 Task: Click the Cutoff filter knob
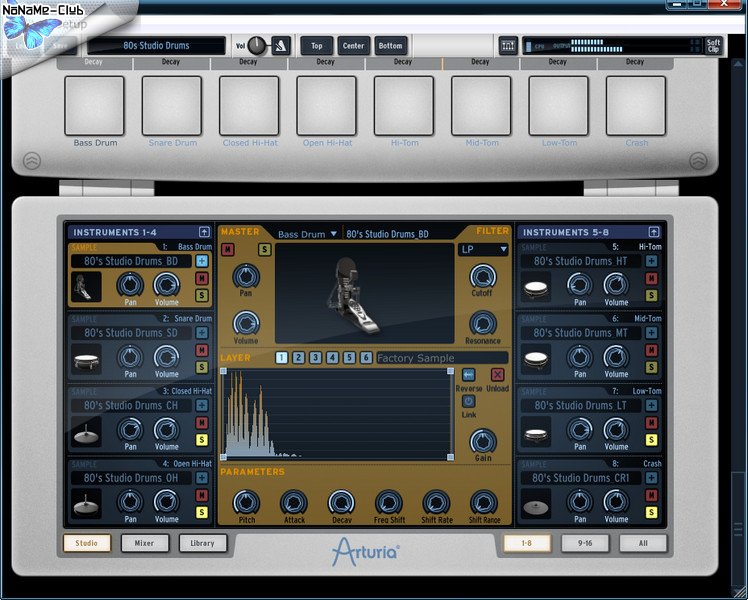(482, 276)
